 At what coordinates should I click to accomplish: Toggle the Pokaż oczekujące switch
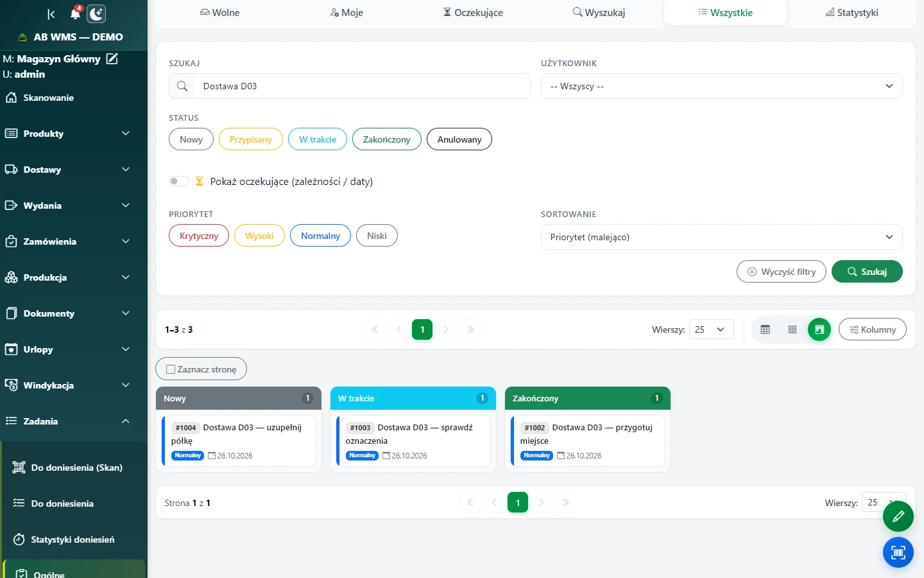tap(179, 181)
